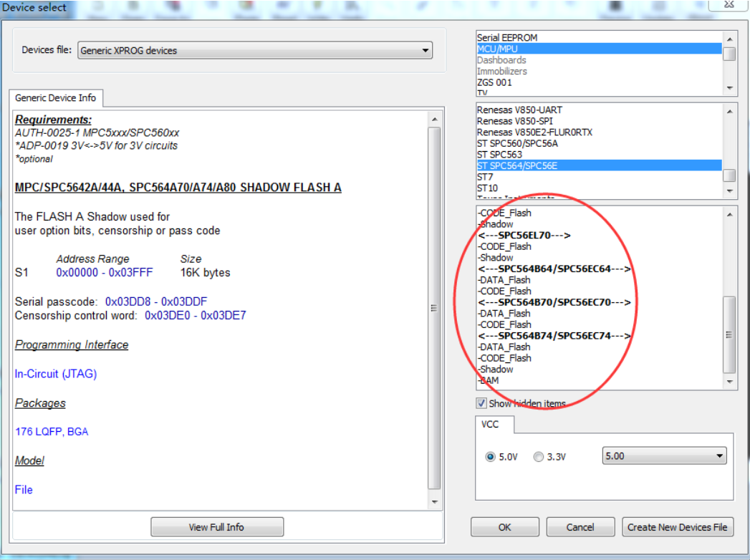Select Immobilizers category
750x560 pixels.
[x=599, y=72]
